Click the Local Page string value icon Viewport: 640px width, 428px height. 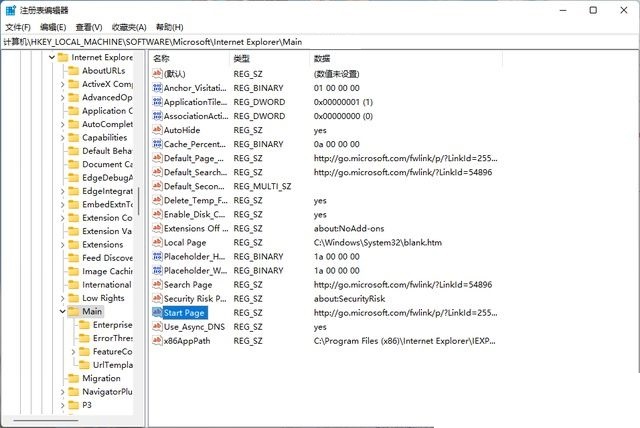click(x=157, y=242)
